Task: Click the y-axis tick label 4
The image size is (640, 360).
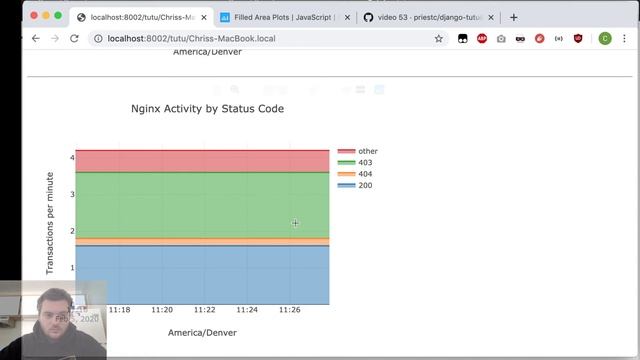Action: click(72, 158)
